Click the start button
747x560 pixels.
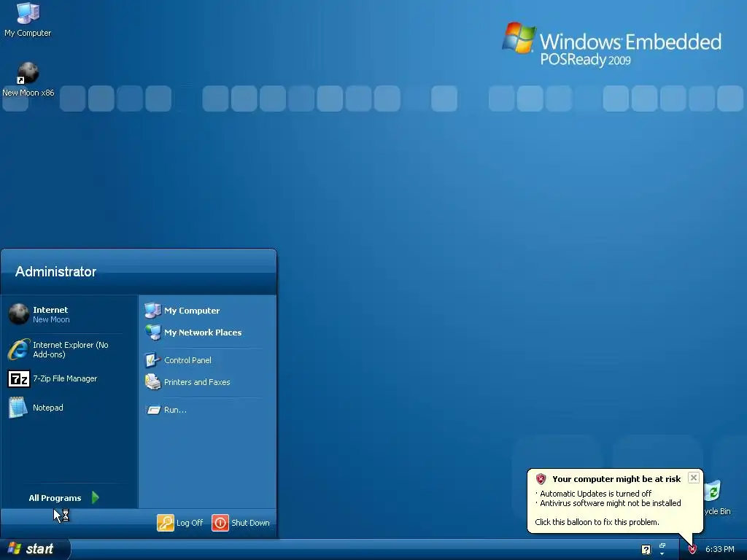[34, 549]
